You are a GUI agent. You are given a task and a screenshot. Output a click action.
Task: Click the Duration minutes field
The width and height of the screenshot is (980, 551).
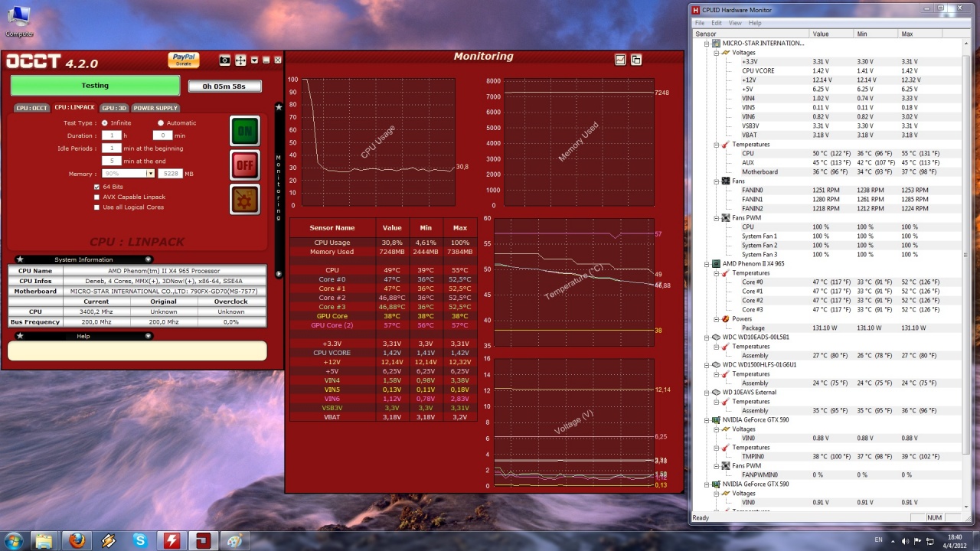[162, 135]
